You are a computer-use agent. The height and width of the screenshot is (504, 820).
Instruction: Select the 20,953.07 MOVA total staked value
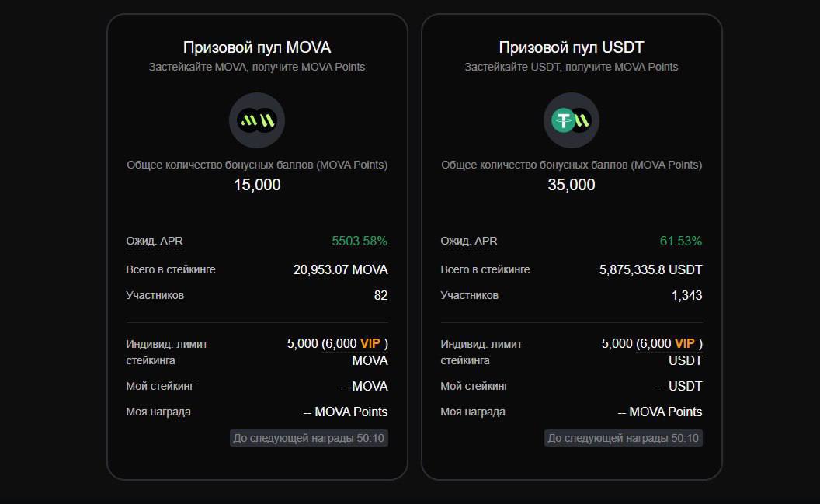(x=340, y=269)
